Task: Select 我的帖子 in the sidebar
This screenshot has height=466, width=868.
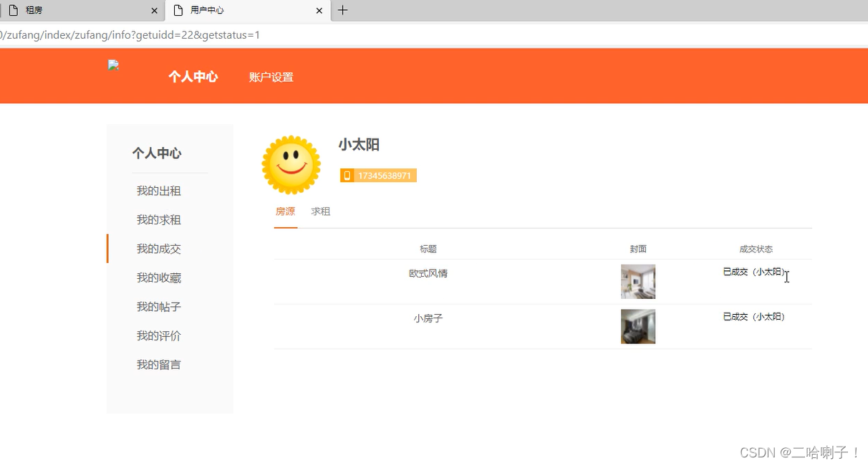Action: pyautogui.click(x=158, y=306)
